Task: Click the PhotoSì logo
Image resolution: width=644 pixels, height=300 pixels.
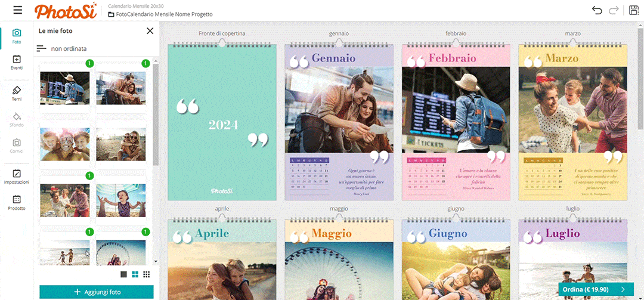Action: click(x=66, y=11)
